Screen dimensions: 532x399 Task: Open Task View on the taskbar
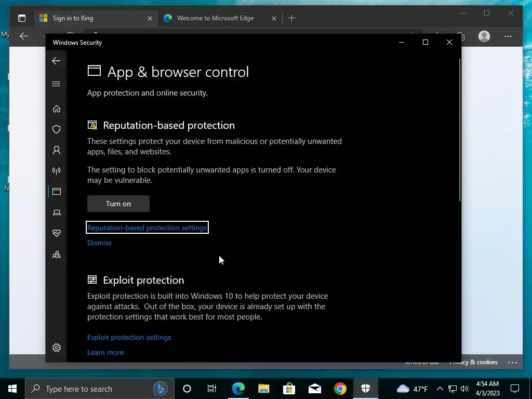(212, 389)
